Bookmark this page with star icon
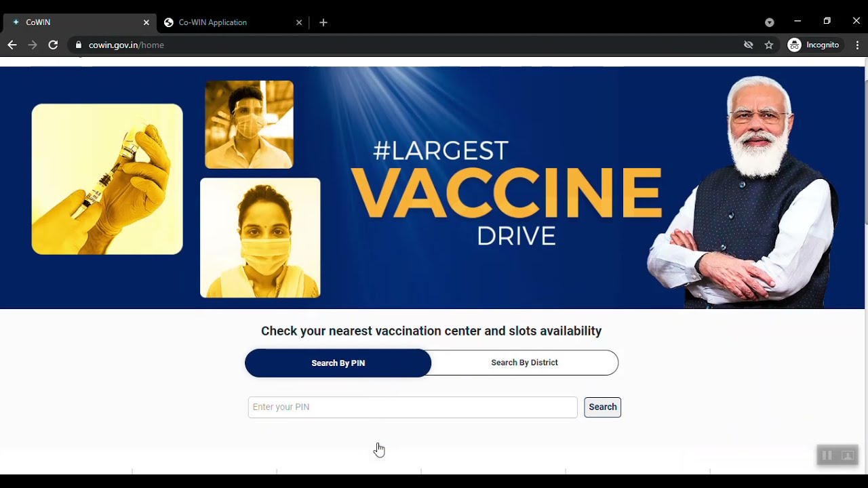This screenshot has height=488, width=868. pyautogui.click(x=769, y=45)
